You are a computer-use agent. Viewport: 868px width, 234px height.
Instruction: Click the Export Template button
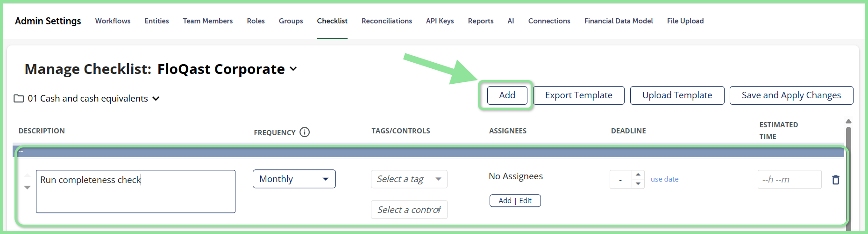pyautogui.click(x=579, y=95)
